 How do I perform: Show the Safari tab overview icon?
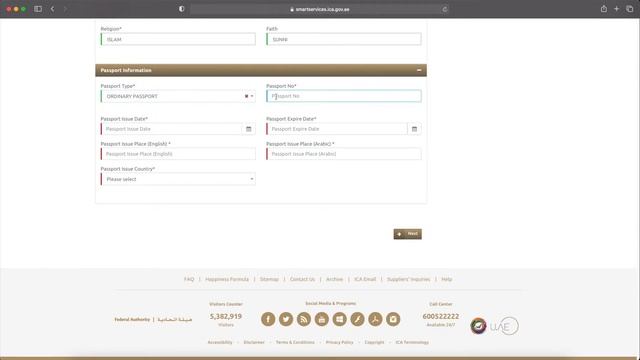click(x=630, y=9)
